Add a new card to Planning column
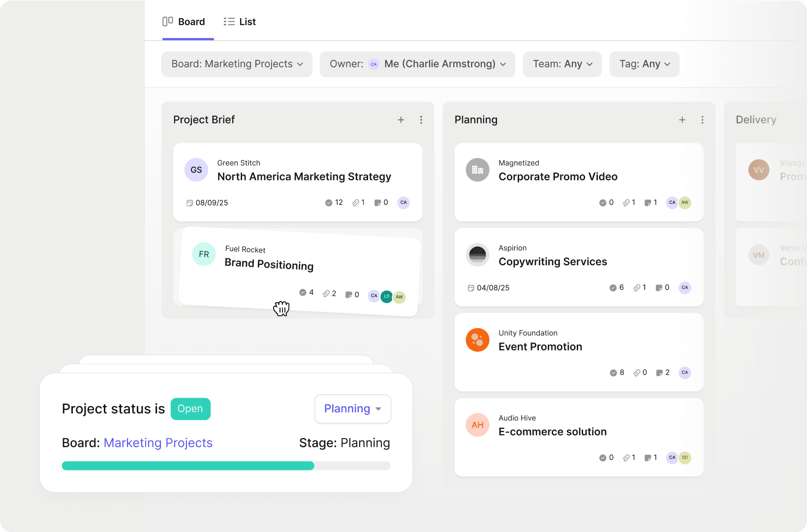Screen dimensions: 807x532 682,120
